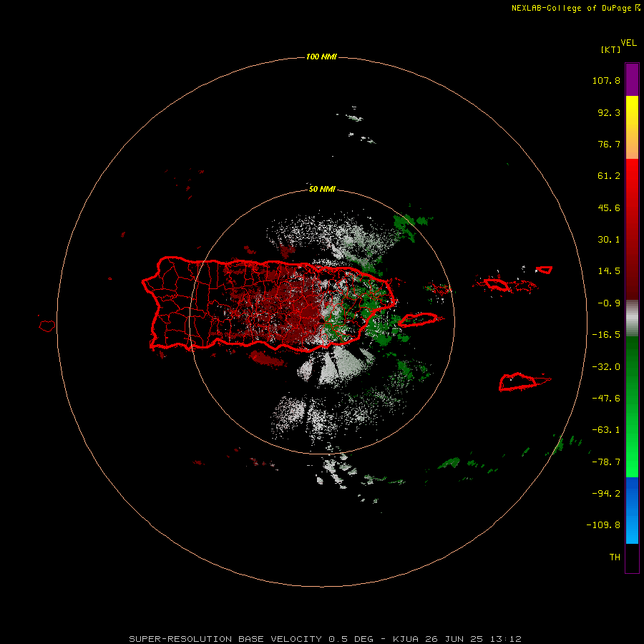This screenshot has height=644, width=644.
Task: Click the red velocity patch off the south coast
Action: 268,358
